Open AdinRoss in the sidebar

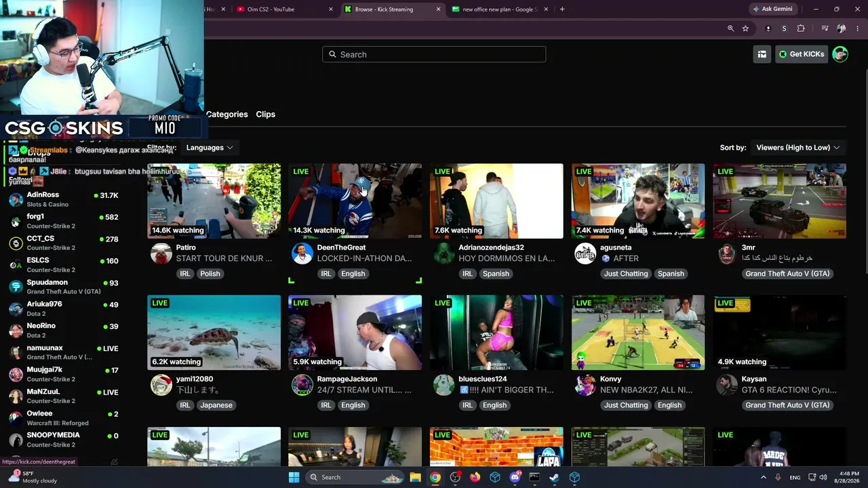tap(64, 199)
